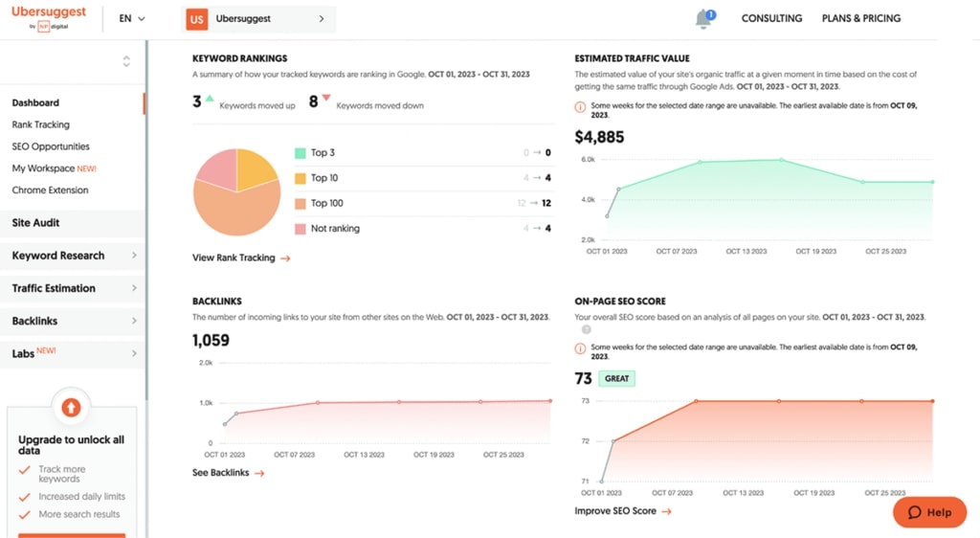Expand the Backlinks sidebar section
980x538 pixels.
[73, 321]
